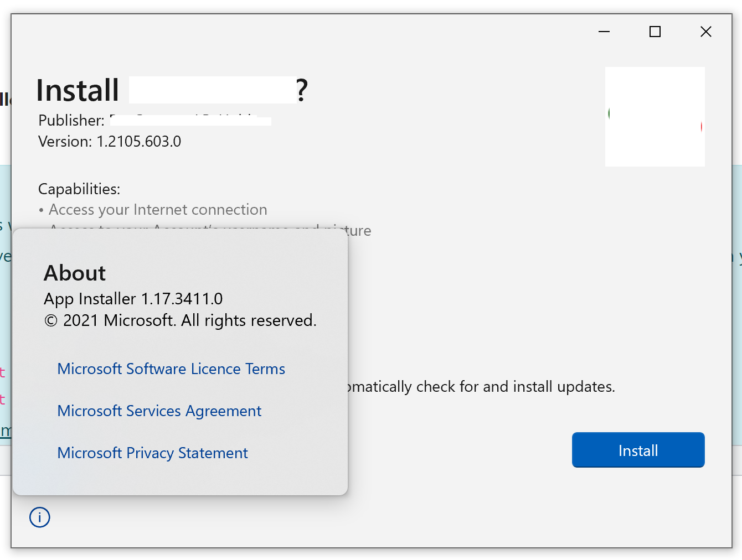The image size is (742, 560).
Task: Click 'Access your Internet connection' capability
Action: click(x=158, y=210)
